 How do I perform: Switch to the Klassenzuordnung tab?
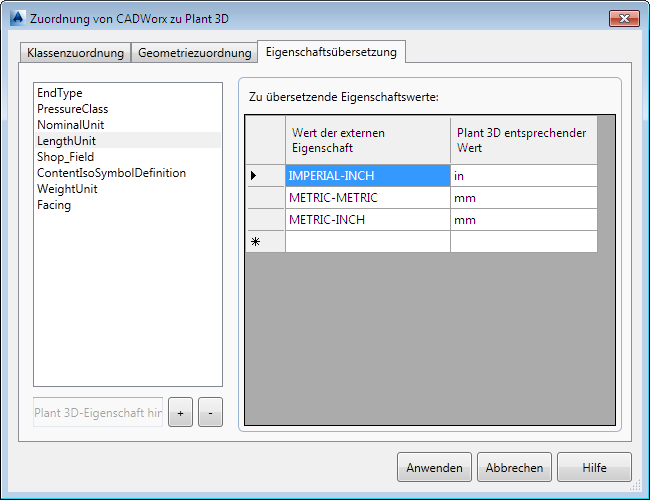(x=75, y=53)
